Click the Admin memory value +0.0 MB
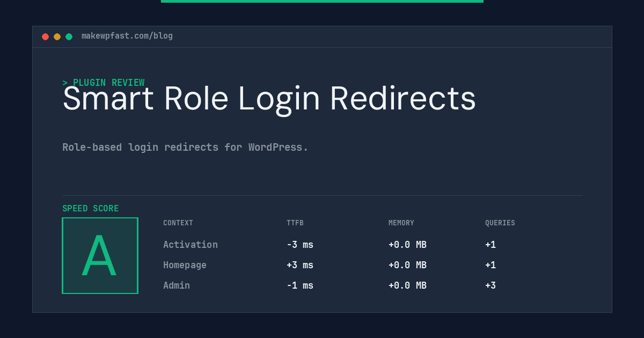 407,285
